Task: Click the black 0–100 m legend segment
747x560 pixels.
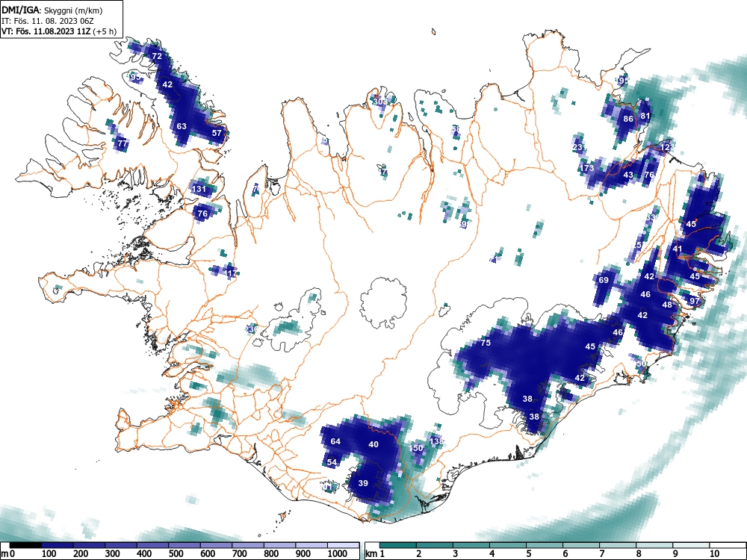Action: click(x=25, y=545)
